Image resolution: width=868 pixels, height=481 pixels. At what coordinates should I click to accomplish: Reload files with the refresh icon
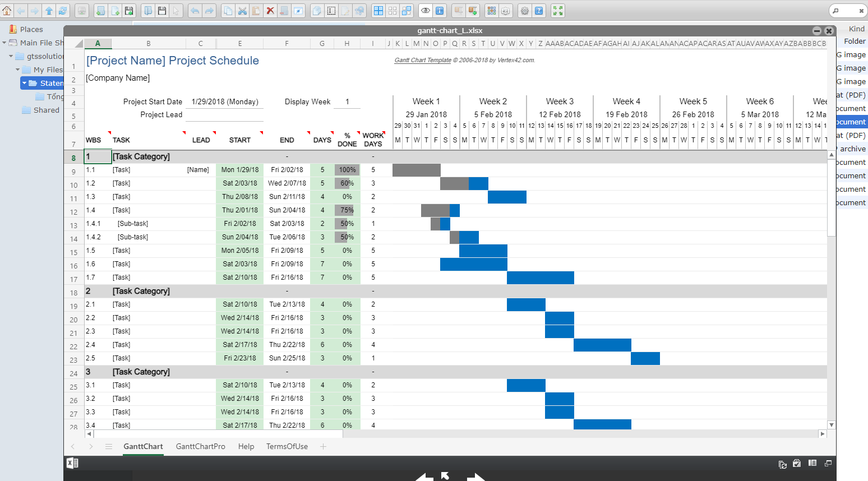(63, 11)
